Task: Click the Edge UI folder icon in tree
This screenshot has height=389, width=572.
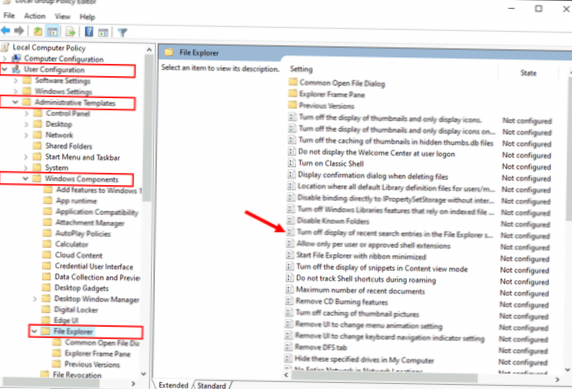Action: [46, 320]
